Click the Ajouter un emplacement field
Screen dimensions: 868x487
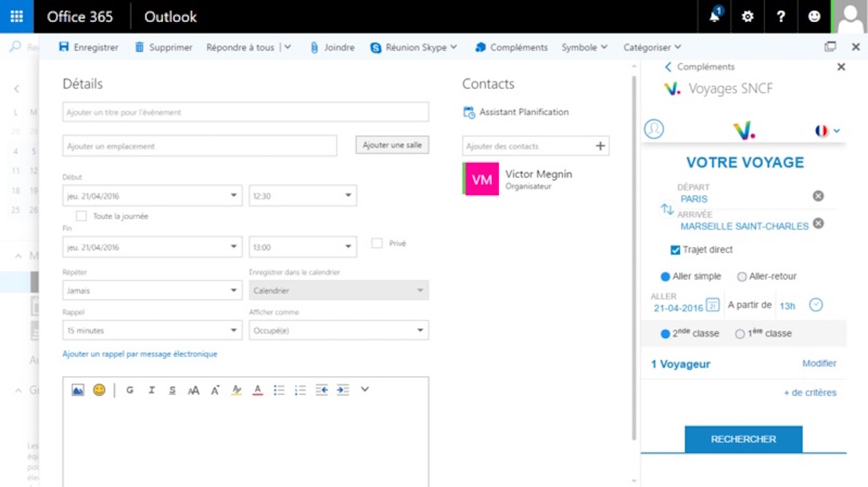pyautogui.click(x=199, y=146)
